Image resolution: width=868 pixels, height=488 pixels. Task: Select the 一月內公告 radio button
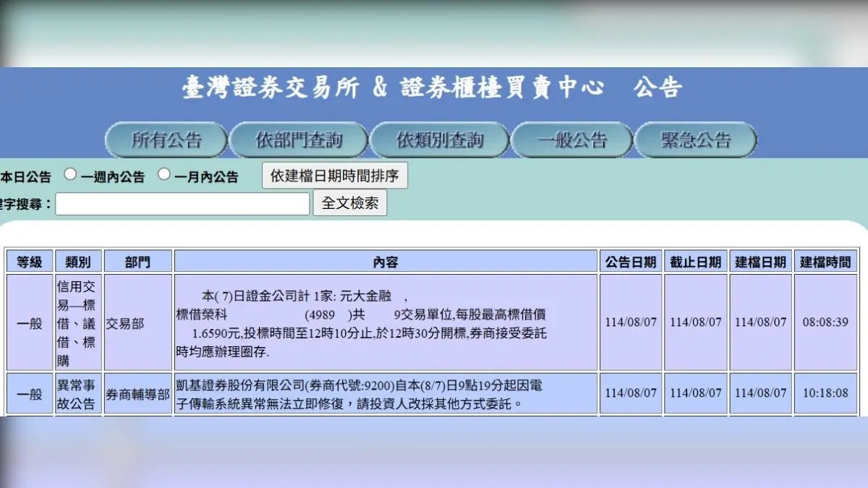point(164,175)
